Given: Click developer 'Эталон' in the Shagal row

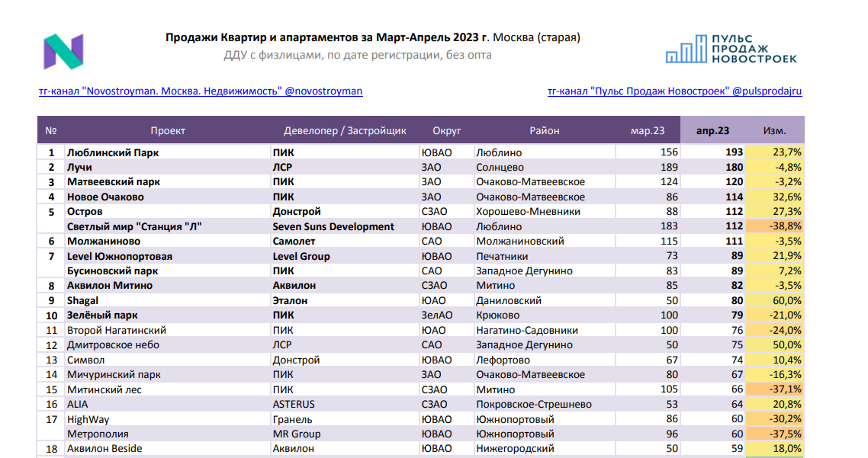Looking at the screenshot, I should (x=290, y=300).
